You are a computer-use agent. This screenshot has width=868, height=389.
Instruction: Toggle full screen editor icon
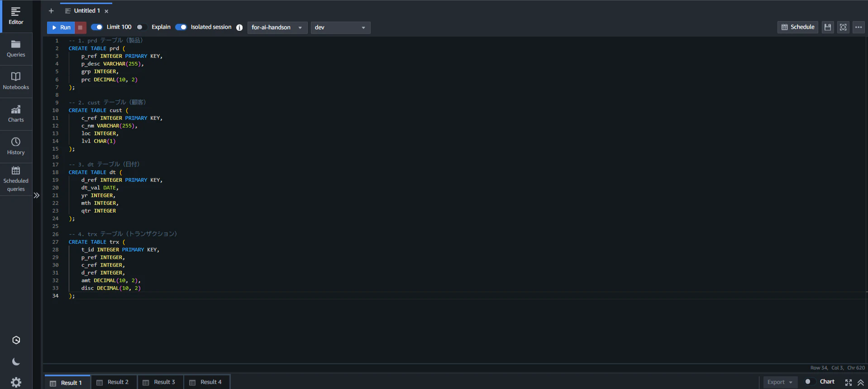pyautogui.click(x=843, y=27)
